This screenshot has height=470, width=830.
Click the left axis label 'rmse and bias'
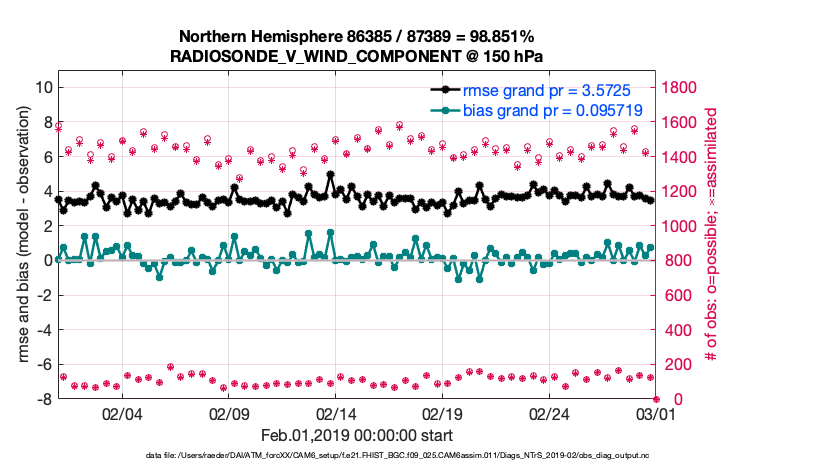[x=22, y=235]
